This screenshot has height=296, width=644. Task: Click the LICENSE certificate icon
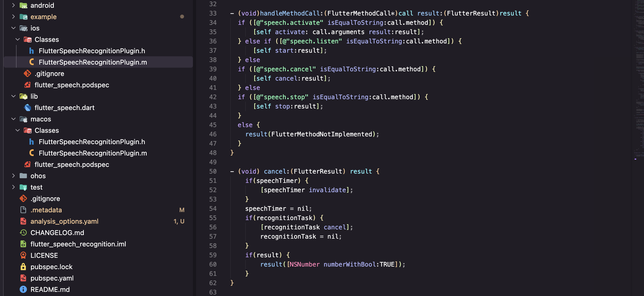click(x=23, y=255)
